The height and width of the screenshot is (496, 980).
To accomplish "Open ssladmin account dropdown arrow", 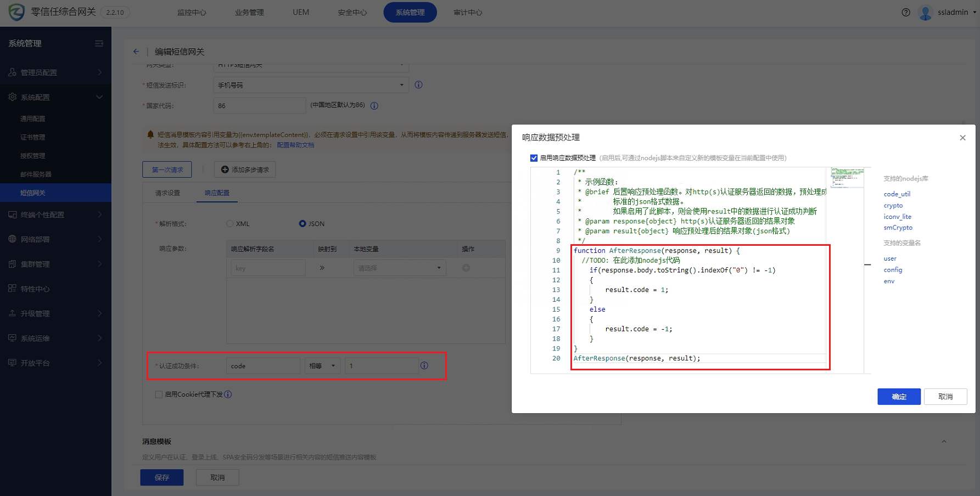I will (975, 12).
